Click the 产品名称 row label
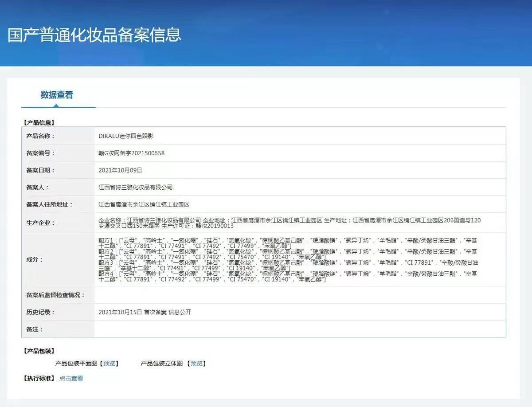The image size is (532, 407). pos(40,136)
